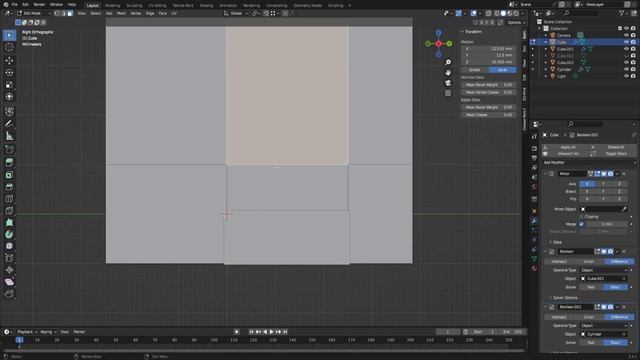Collapse the Transform panel
Viewport: 640px width, 360px height.
point(462,31)
